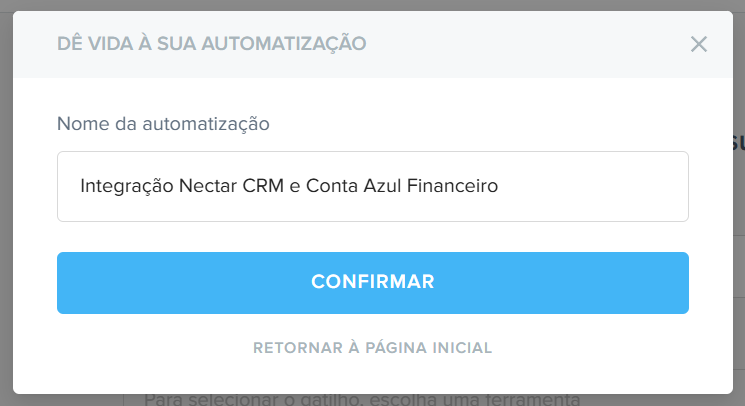The width and height of the screenshot is (745, 406).
Task: Click white space beside the return link
Action: 594,348
